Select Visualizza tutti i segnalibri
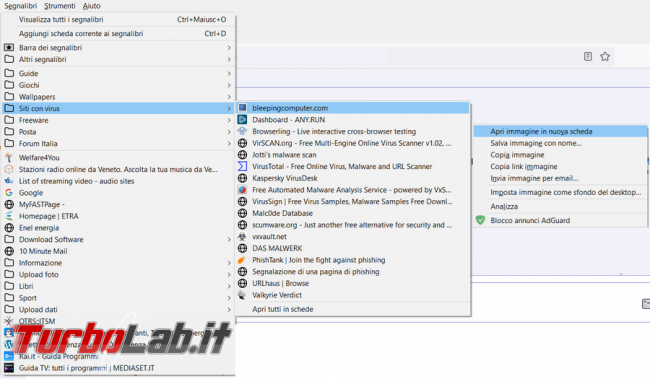This screenshot has width=650, height=379. 119,19
